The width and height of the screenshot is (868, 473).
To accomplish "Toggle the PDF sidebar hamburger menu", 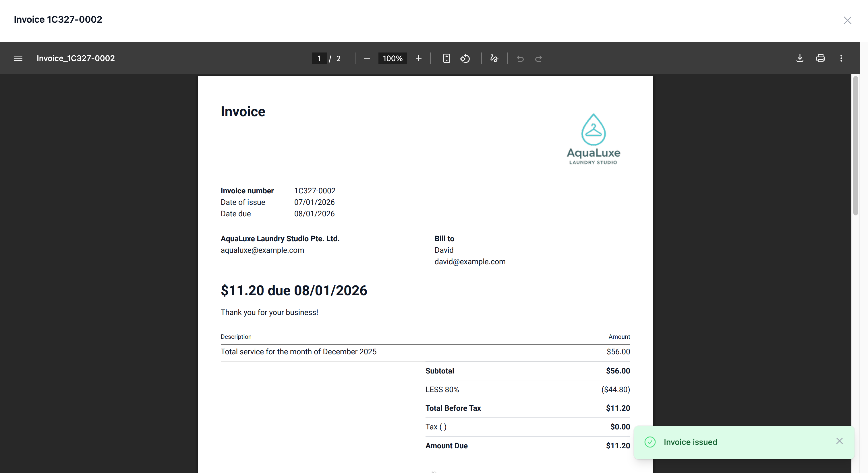I will click(x=18, y=58).
